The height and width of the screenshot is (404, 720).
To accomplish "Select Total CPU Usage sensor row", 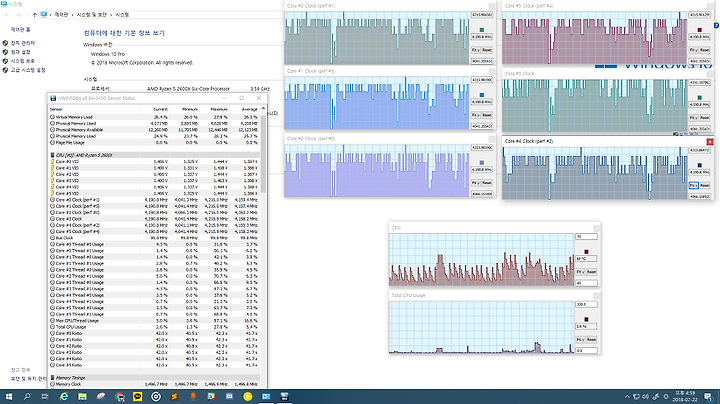I will tap(154, 327).
